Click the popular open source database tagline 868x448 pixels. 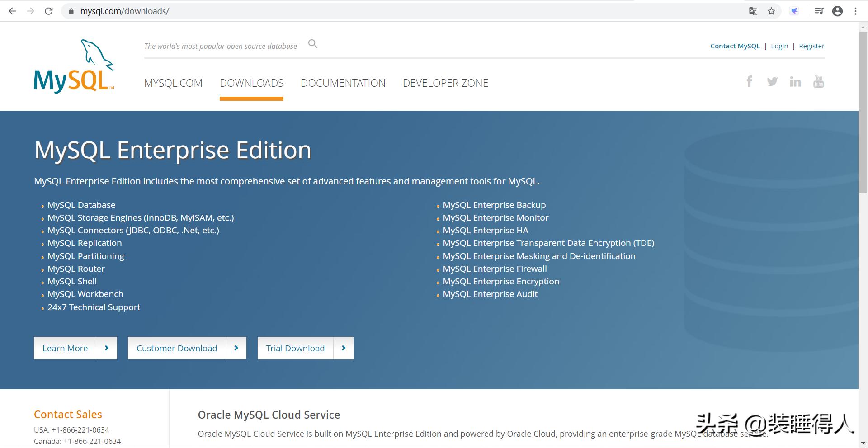pyautogui.click(x=221, y=46)
